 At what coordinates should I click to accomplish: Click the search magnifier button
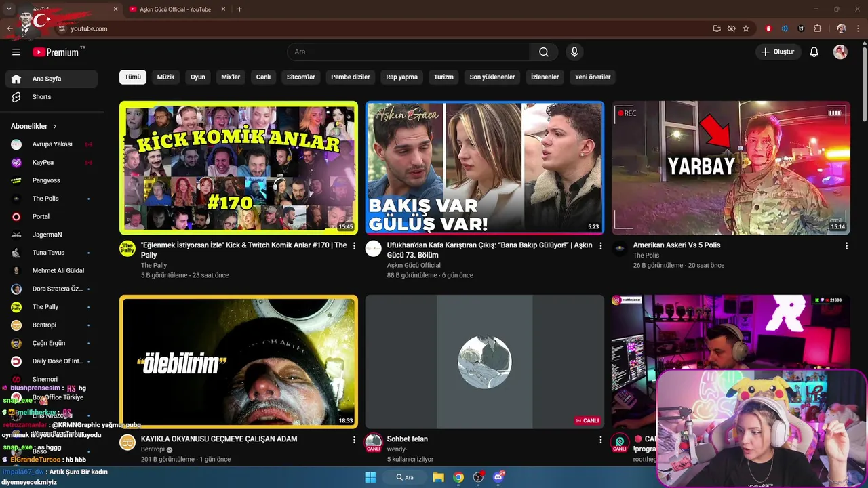[544, 52]
